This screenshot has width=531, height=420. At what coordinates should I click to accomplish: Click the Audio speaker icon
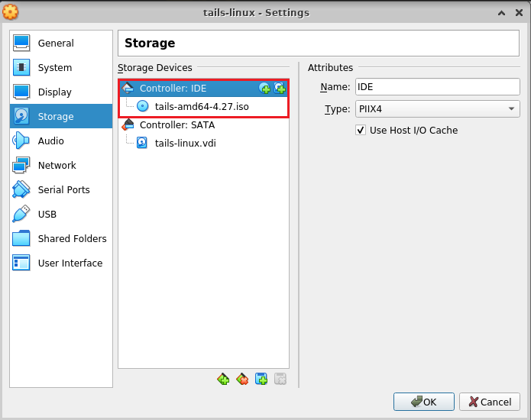21,141
